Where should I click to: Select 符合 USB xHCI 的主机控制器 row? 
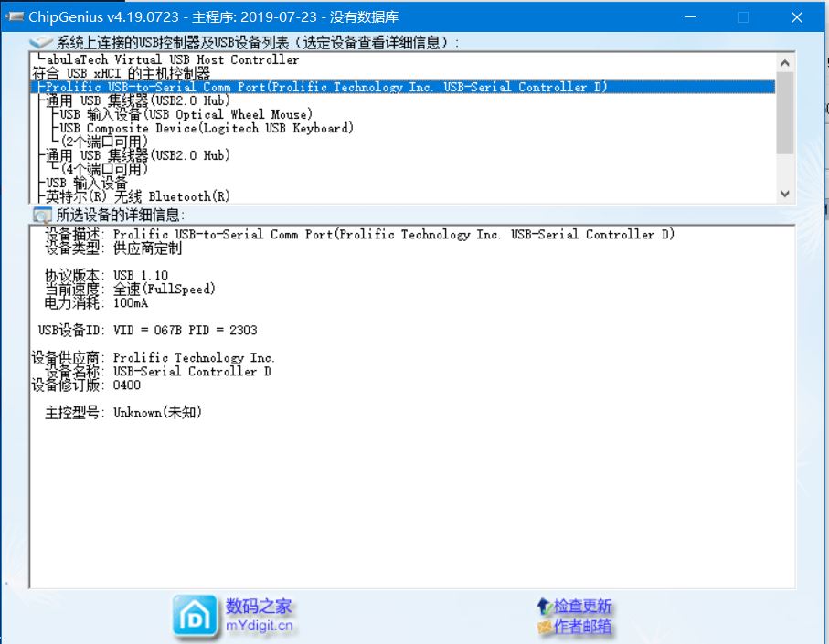click(404, 73)
